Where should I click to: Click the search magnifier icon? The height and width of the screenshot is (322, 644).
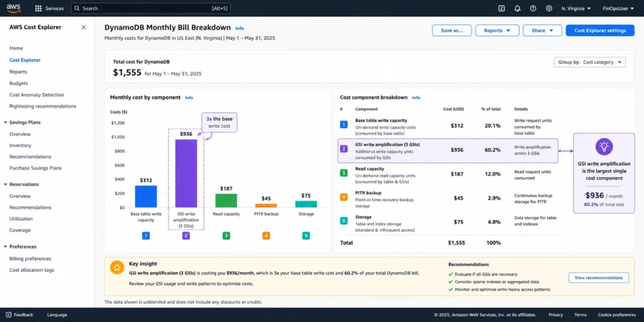(77, 8)
